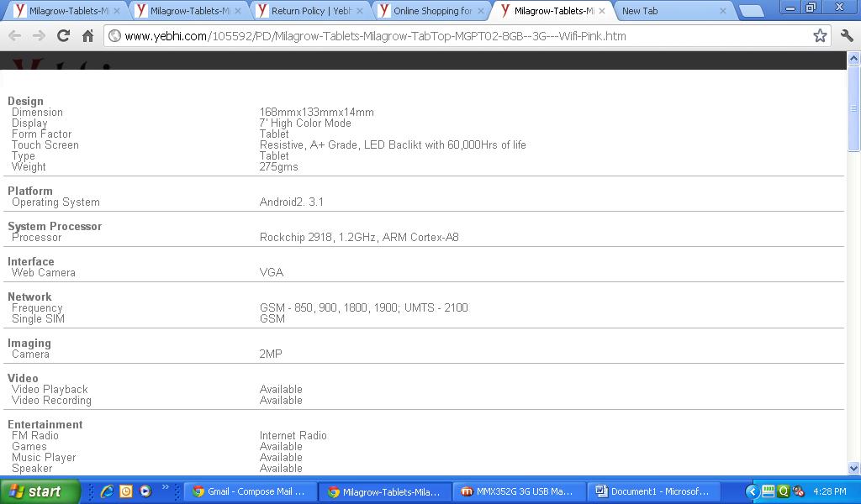Go forward to the next page
The image size is (861, 504).
[39, 36]
